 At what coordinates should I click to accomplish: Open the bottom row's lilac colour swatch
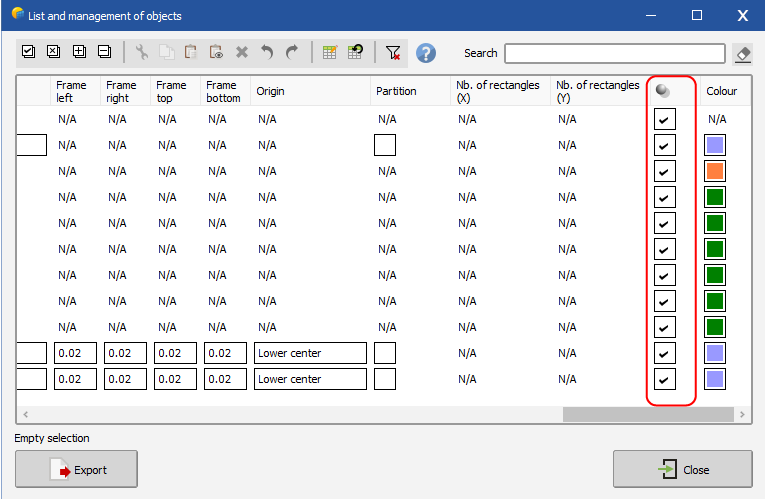(715, 379)
